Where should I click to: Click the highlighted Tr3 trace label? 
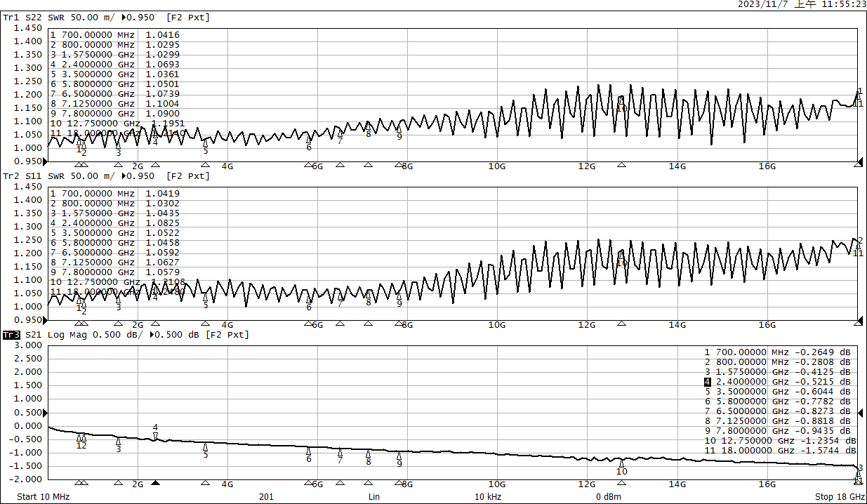[x=11, y=335]
